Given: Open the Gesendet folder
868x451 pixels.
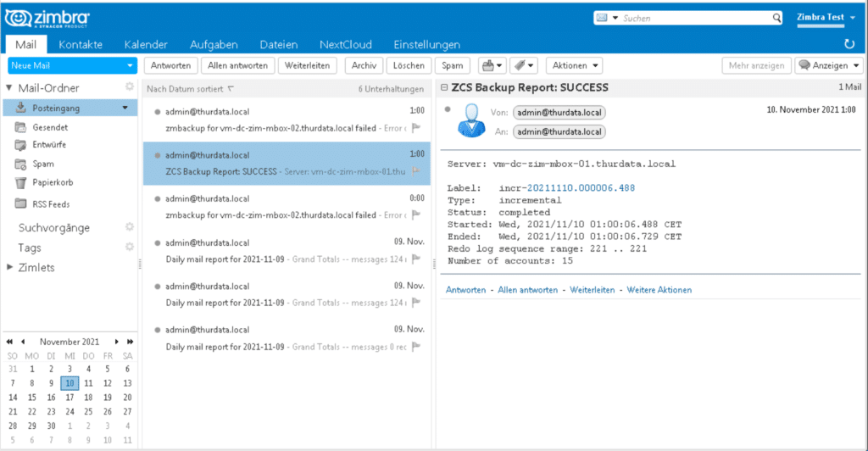Looking at the screenshot, I should pyautogui.click(x=50, y=127).
